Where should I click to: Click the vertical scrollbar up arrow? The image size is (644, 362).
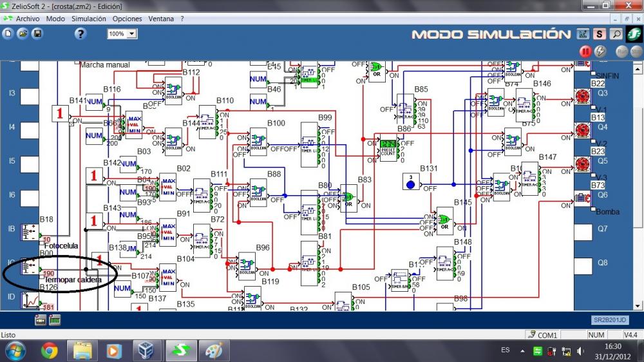click(638, 69)
